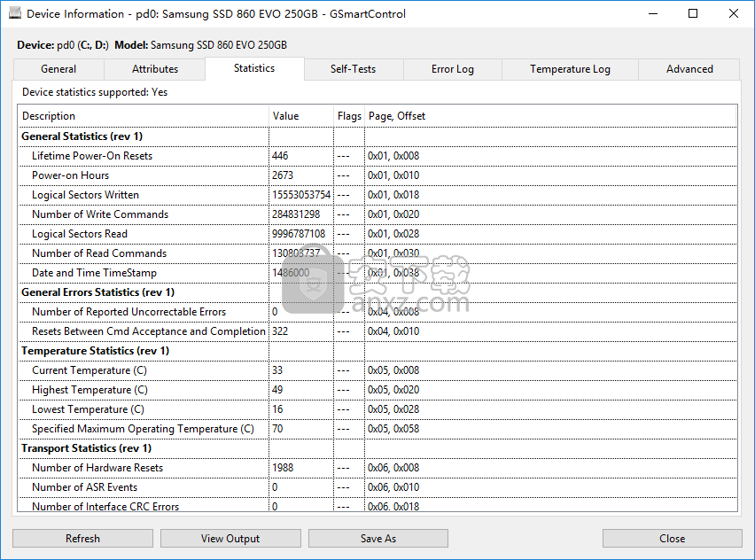This screenshot has height=560, width=755.
Task: Click the View Output button
Action: 230,539
